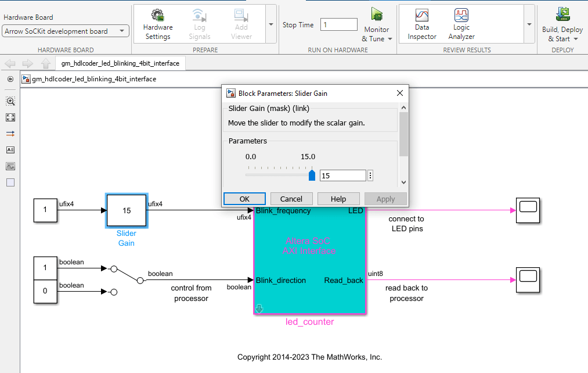Launch the Logic Analyzer
Screen dimensions: 588x373
(461, 24)
